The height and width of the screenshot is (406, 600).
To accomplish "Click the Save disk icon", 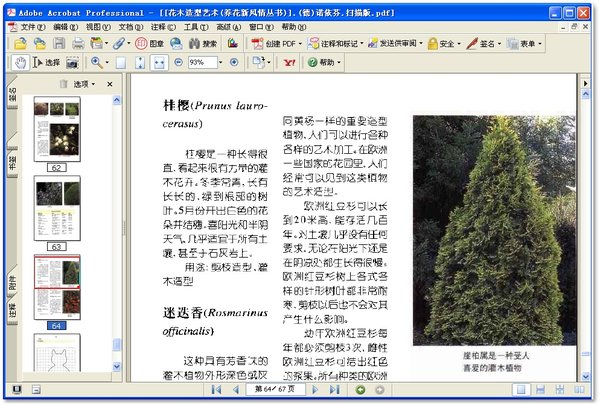I will (59, 44).
